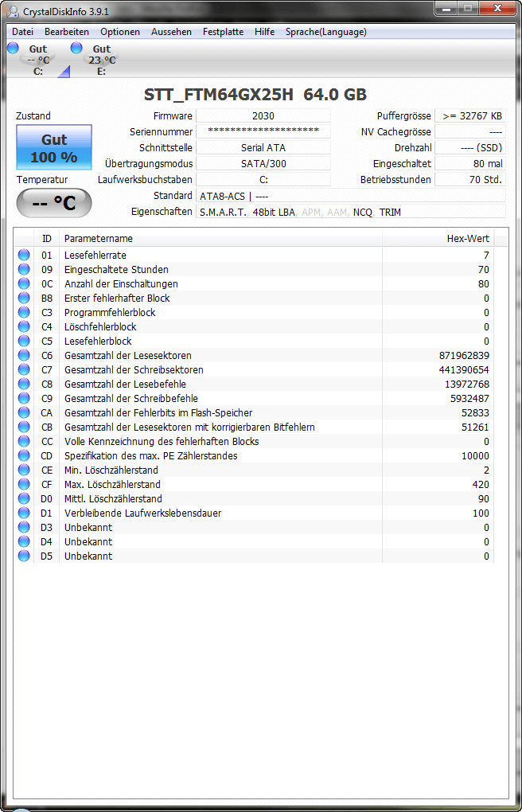Screen dimensions: 522x812
Task: Minimize the CrystalDiskInfo window
Action: point(446,8)
